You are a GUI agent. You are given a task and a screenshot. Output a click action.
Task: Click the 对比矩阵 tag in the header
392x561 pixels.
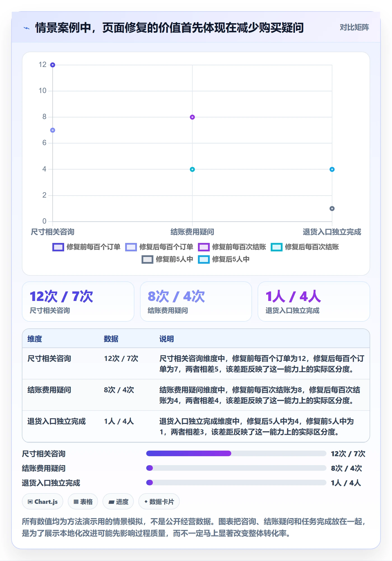[354, 27]
